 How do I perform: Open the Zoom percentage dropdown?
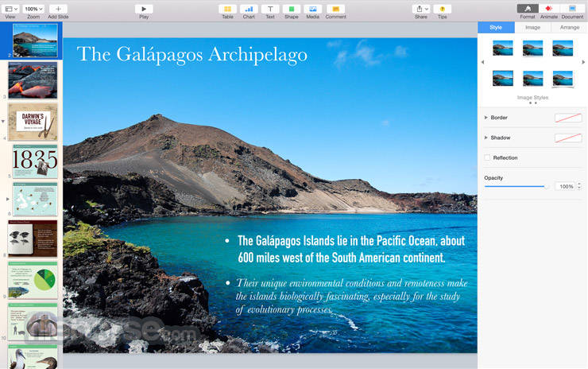click(33, 8)
